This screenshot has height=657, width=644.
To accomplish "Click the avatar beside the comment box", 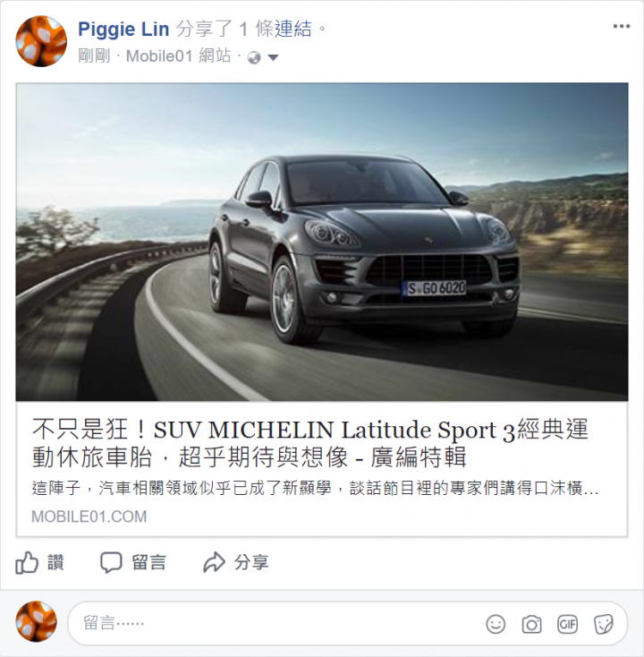I will pyautogui.click(x=36, y=621).
